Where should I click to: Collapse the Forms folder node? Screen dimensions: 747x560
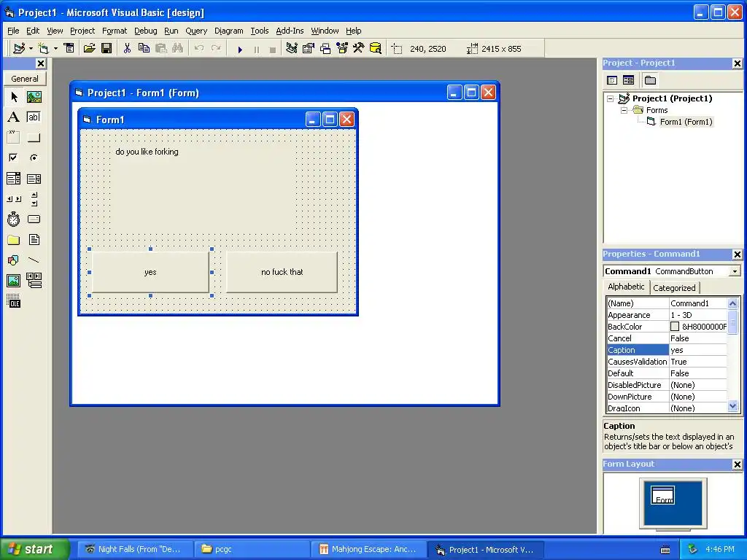pos(624,110)
